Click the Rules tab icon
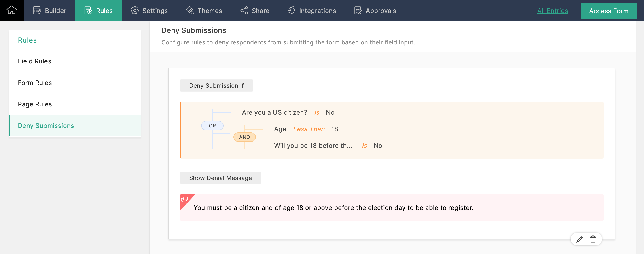The width and height of the screenshot is (644, 254). click(88, 11)
